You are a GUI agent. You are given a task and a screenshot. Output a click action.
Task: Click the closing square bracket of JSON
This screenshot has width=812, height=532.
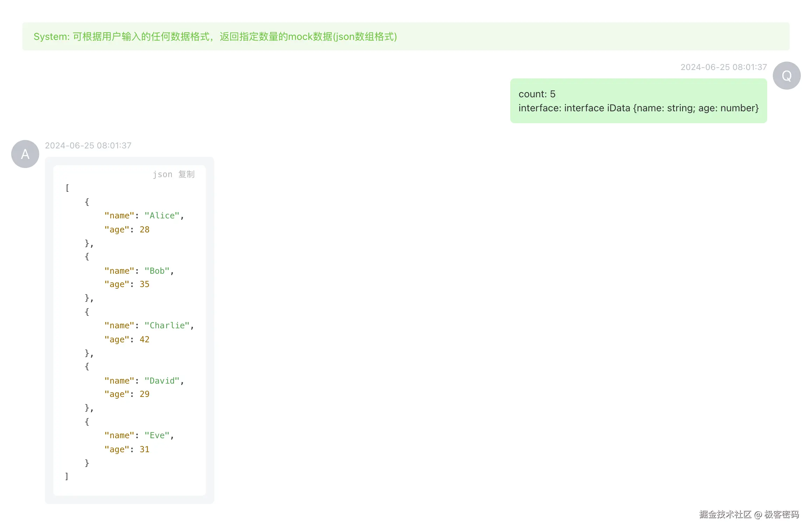click(66, 476)
